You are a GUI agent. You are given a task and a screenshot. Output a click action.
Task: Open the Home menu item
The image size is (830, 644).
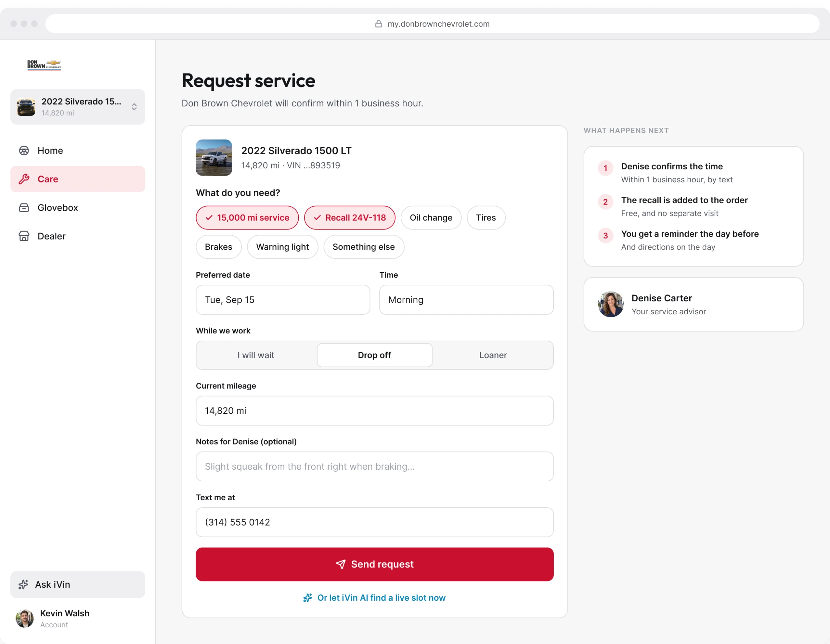point(77,151)
